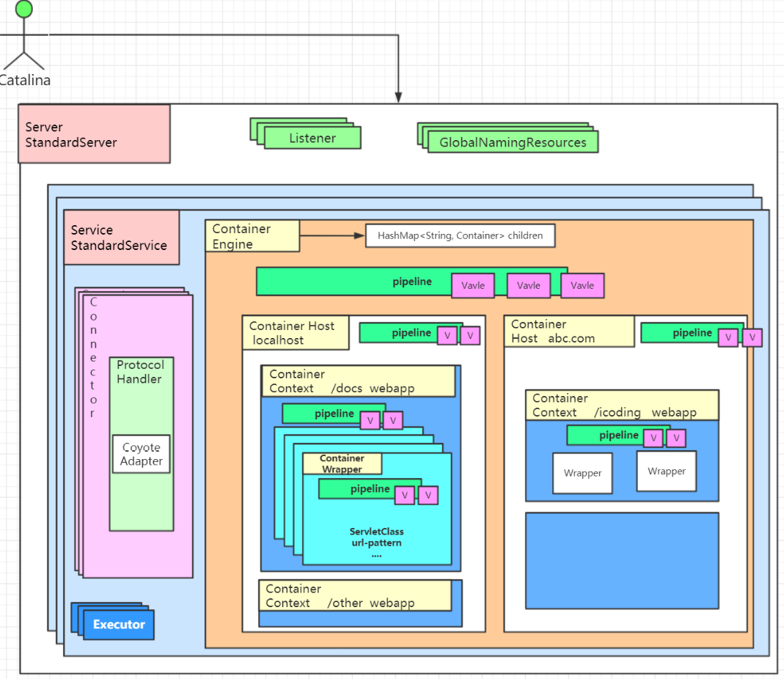
Task: Select the Container Host localhost label
Action: pyautogui.click(x=296, y=333)
